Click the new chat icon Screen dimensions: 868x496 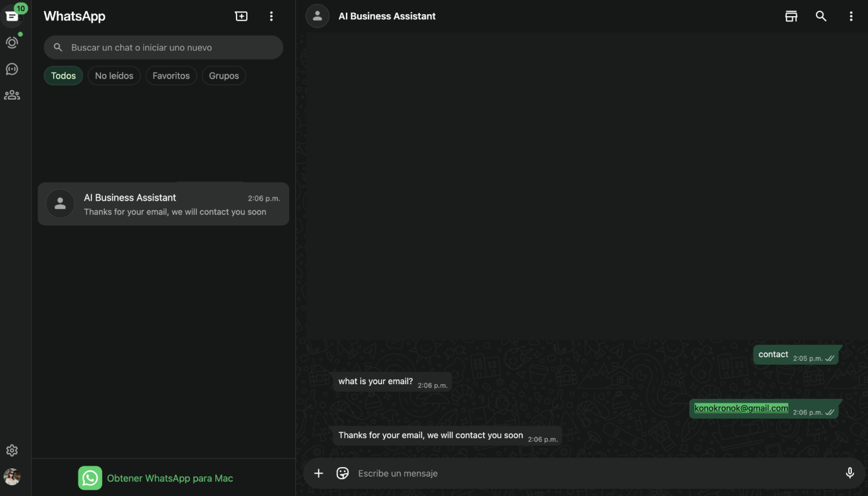[x=241, y=16]
